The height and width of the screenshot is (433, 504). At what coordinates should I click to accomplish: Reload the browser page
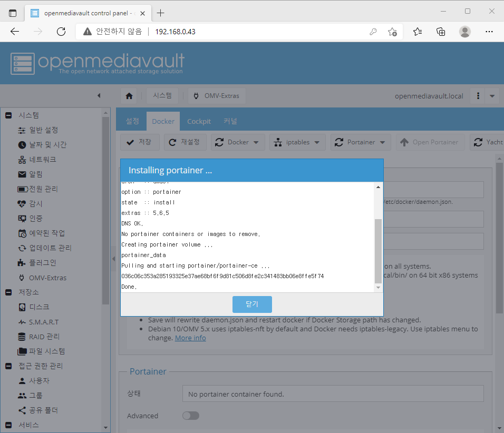coord(61,32)
